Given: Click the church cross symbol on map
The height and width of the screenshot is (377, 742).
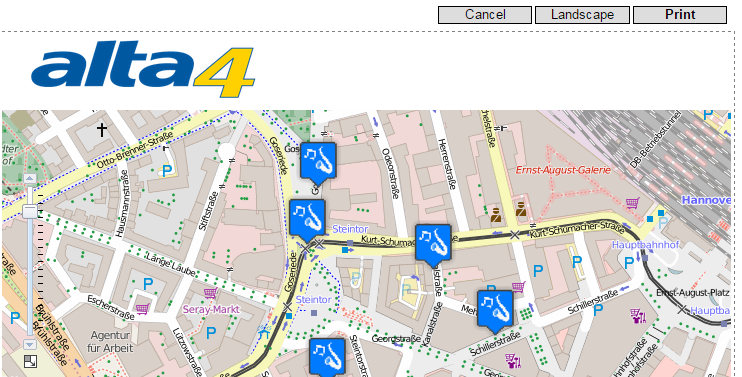Looking at the screenshot, I should 102,130.
